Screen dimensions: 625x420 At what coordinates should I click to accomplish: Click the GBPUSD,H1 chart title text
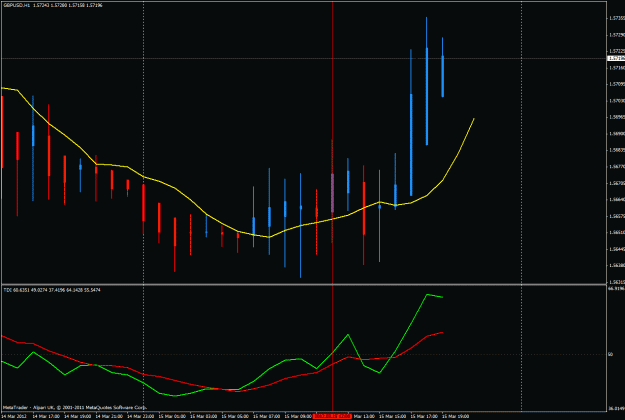53,5
